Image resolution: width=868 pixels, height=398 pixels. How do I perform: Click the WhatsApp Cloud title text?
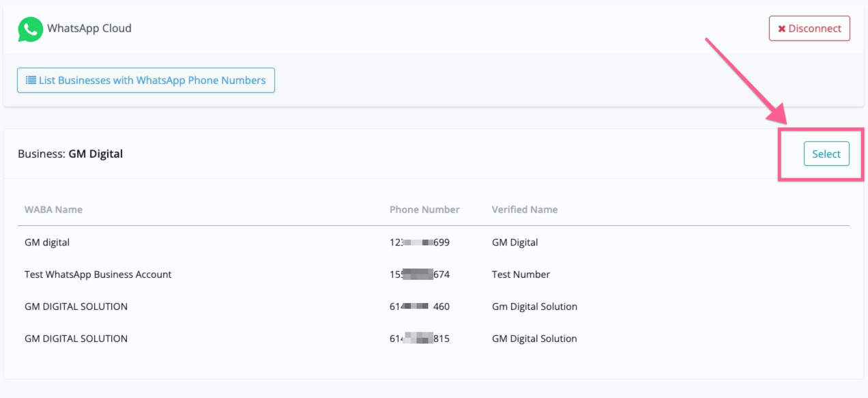(89, 29)
